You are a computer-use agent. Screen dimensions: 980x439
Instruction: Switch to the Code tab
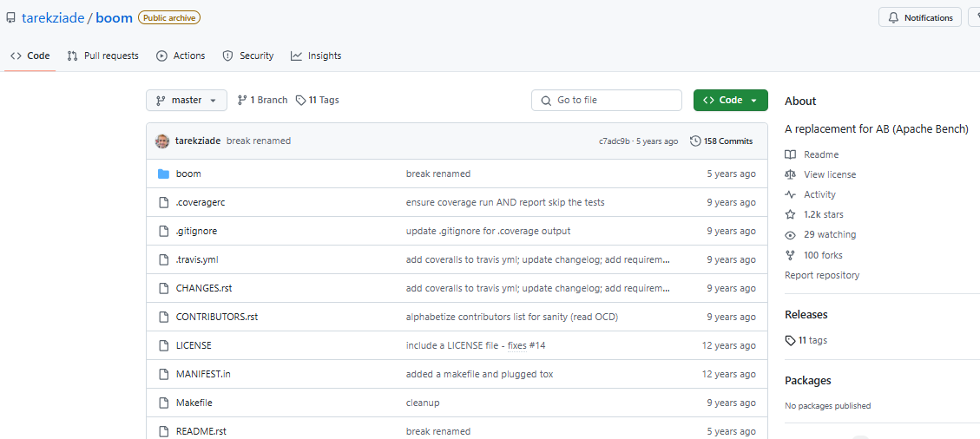coord(30,56)
